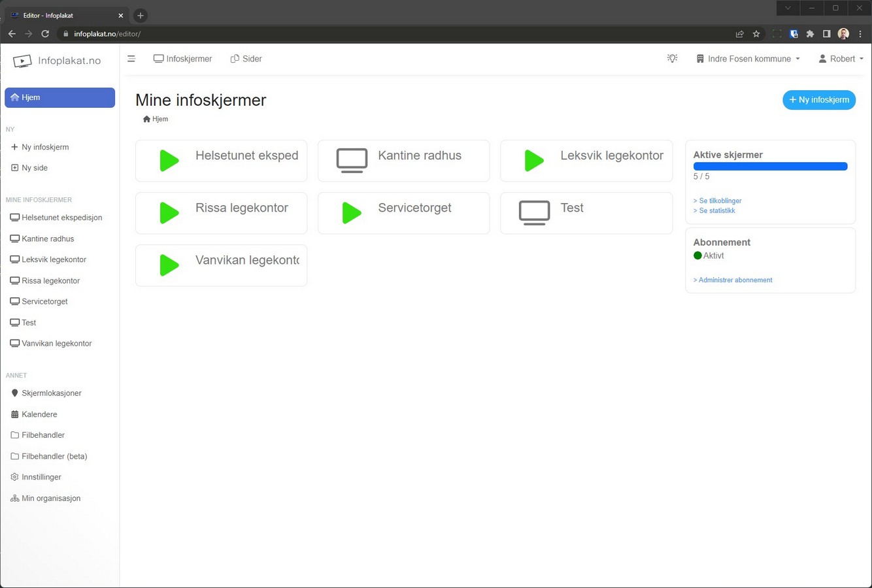Switch to Sider in the top navigation
This screenshot has height=588, width=872.
pos(246,59)
